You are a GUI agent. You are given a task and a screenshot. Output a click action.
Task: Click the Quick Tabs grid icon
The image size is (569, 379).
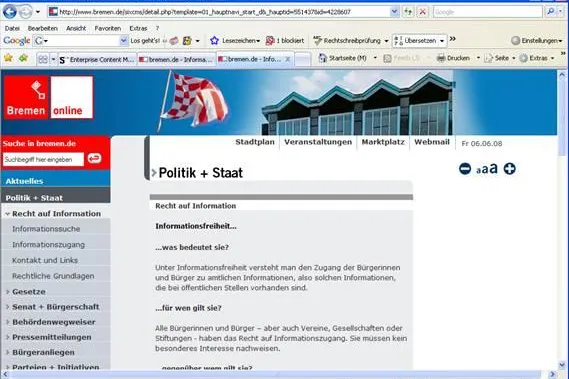click(x=43, y=59)
